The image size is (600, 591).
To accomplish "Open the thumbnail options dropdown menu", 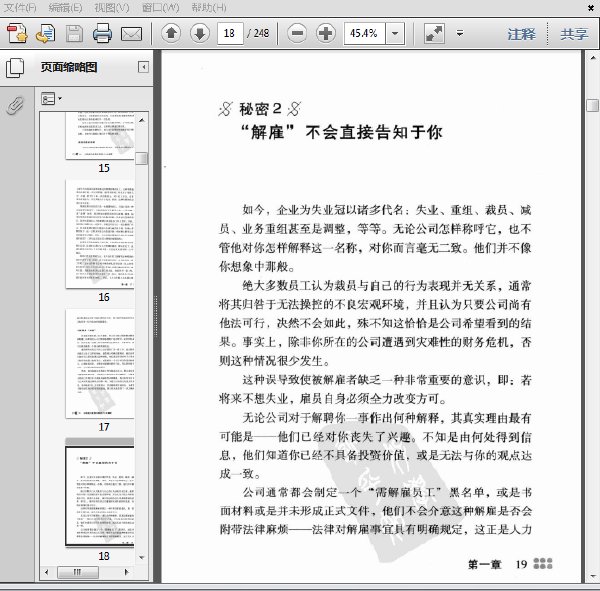I will [x=51, y=99].
